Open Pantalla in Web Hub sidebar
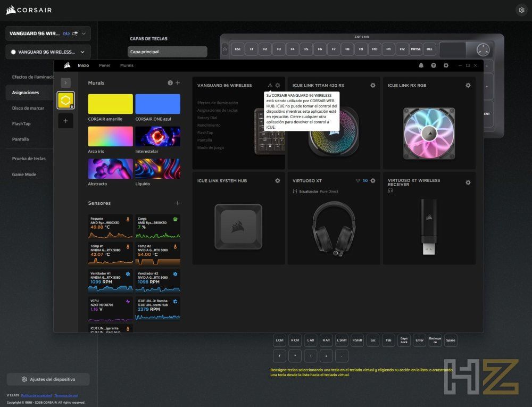 click(x=20, y=139)
